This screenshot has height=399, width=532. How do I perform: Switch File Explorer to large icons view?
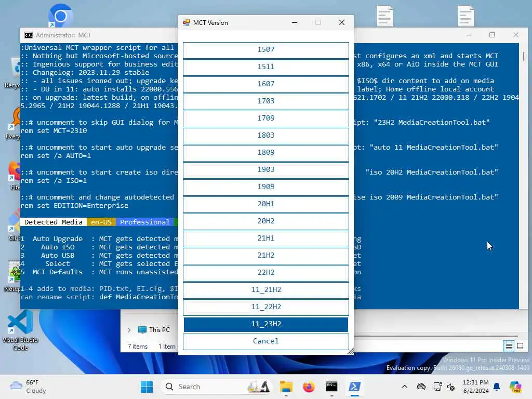(x=520, y=347)
